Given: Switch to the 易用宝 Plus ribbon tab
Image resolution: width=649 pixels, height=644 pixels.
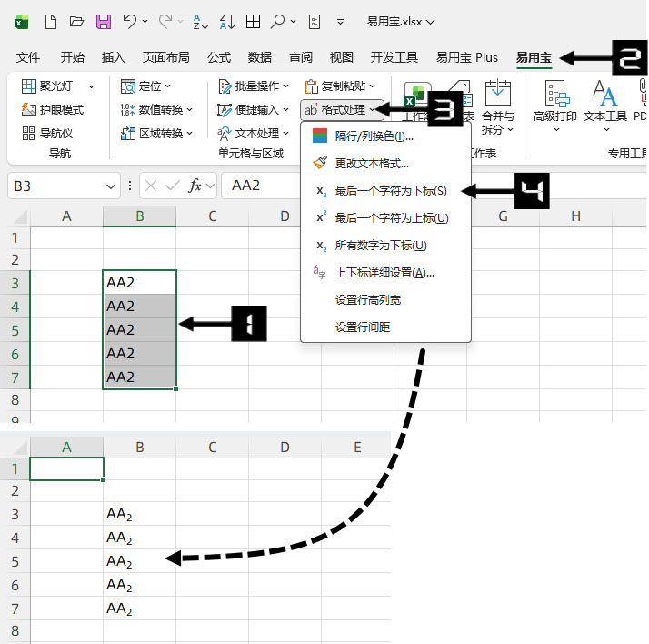Looking at the screenshot, I should tap(466, 57).
